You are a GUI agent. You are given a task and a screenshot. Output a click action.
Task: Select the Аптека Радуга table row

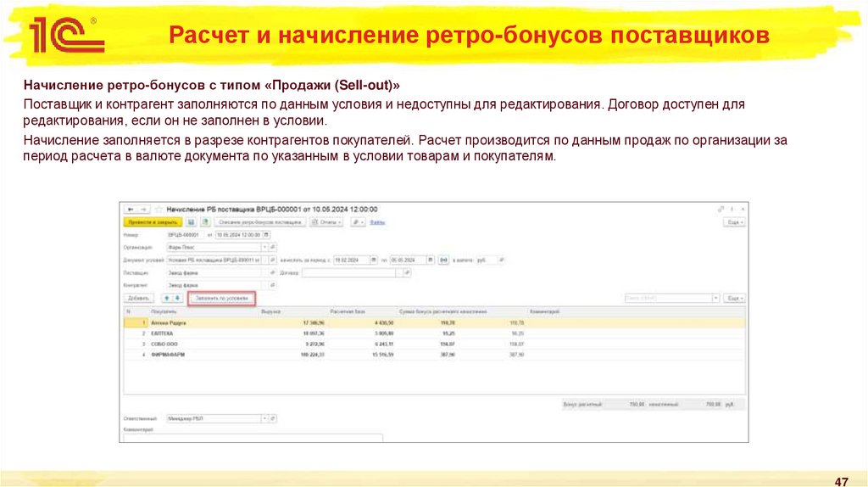435,322
